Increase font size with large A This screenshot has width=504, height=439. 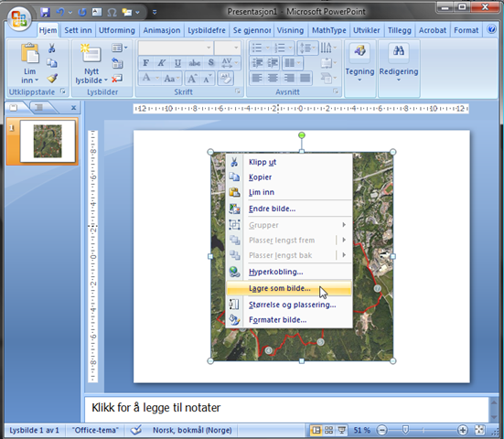click(x=192, y=78)
